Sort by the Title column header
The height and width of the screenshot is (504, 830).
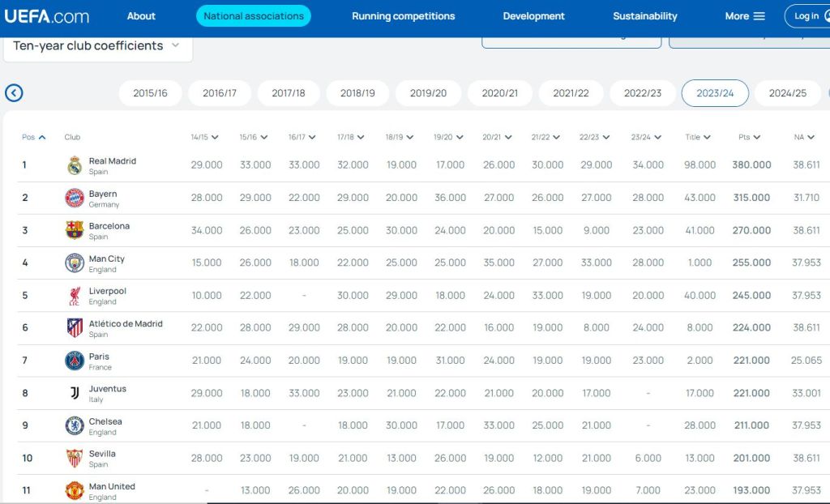click(697, 137)
